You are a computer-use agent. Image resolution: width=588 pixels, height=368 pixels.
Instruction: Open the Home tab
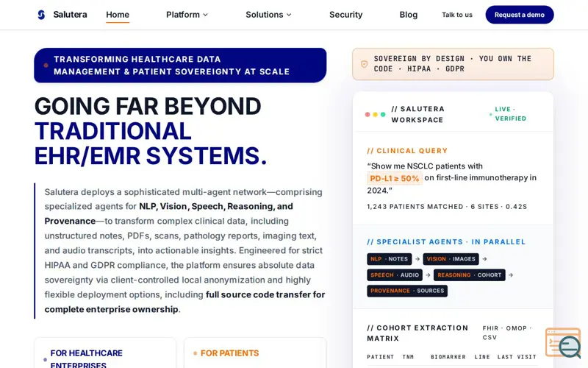[x=118, y=15]
